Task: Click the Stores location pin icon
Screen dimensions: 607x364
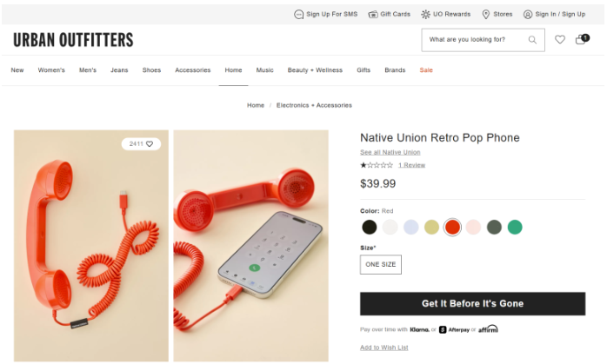Action: (486, 14)
